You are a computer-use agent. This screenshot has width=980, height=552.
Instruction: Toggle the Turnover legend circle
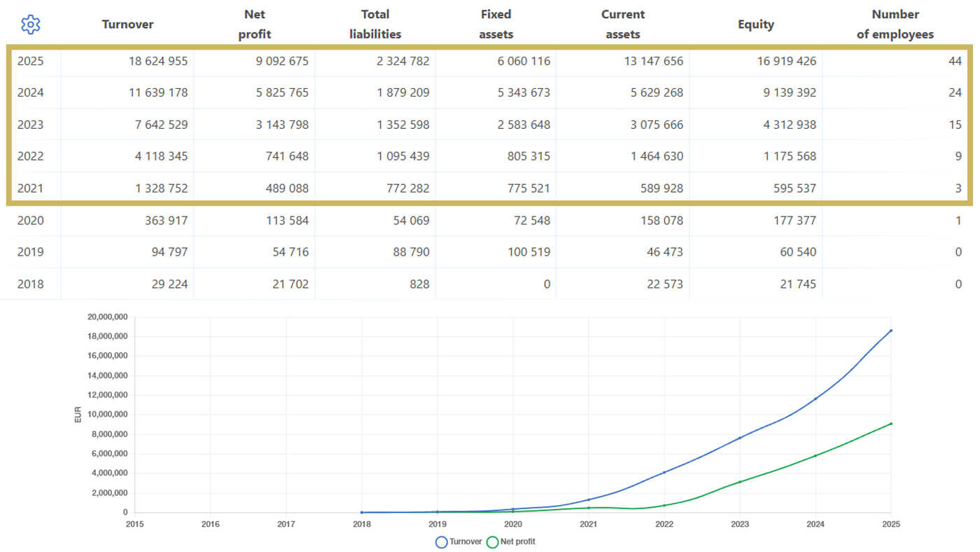tap(442, 541)
